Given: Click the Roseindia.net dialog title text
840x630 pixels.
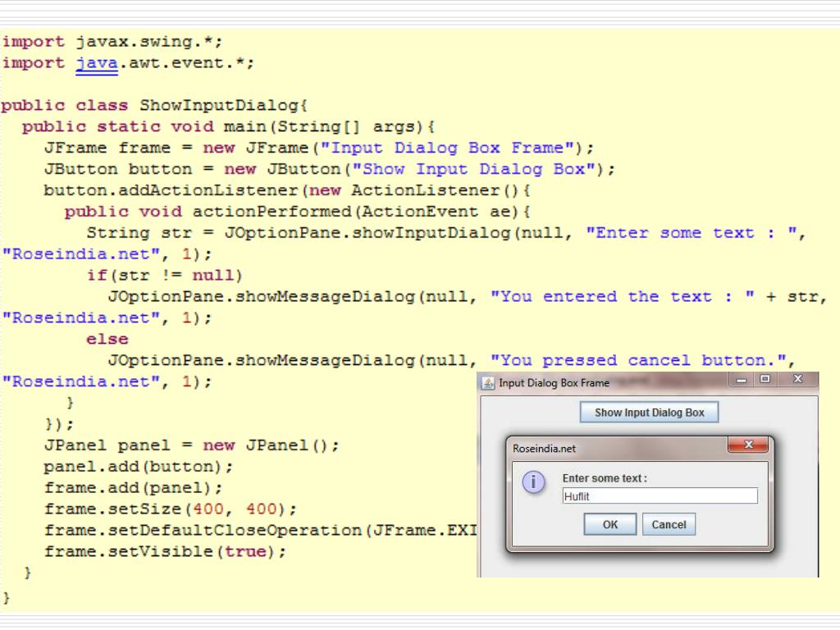Looking at the screenshot, I should pos(544,449).
